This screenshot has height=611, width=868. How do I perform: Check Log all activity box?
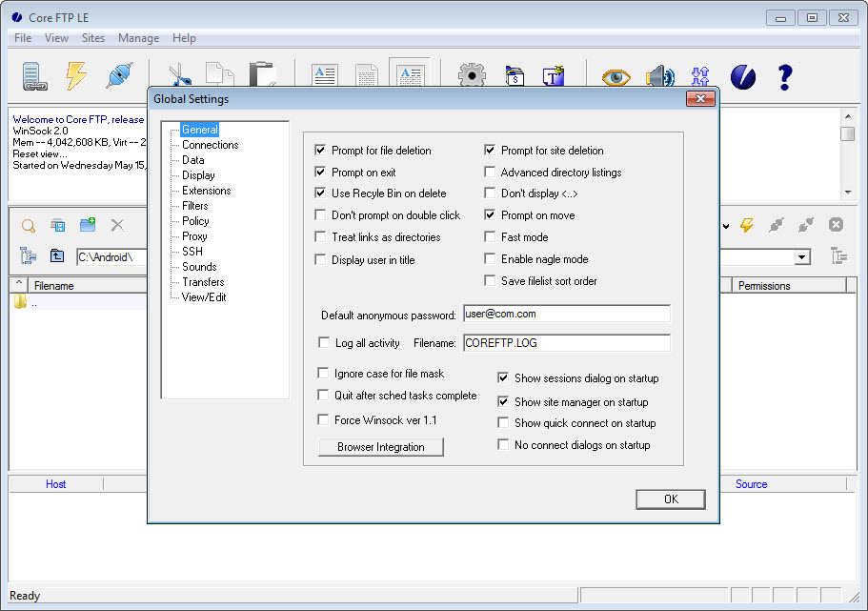(324, 342)
